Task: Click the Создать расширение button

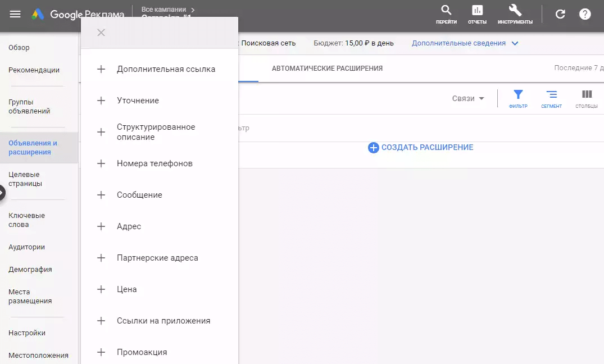Action: click(421, 148)
